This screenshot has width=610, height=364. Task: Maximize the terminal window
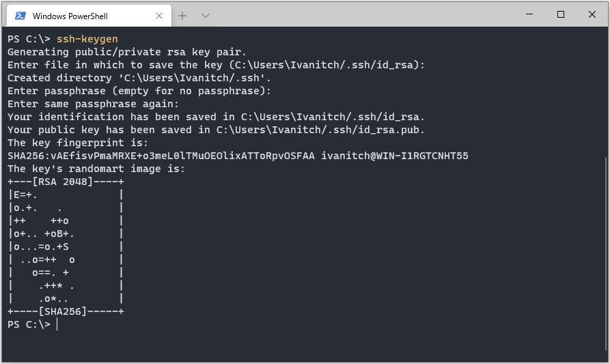(x=561, y=14)
